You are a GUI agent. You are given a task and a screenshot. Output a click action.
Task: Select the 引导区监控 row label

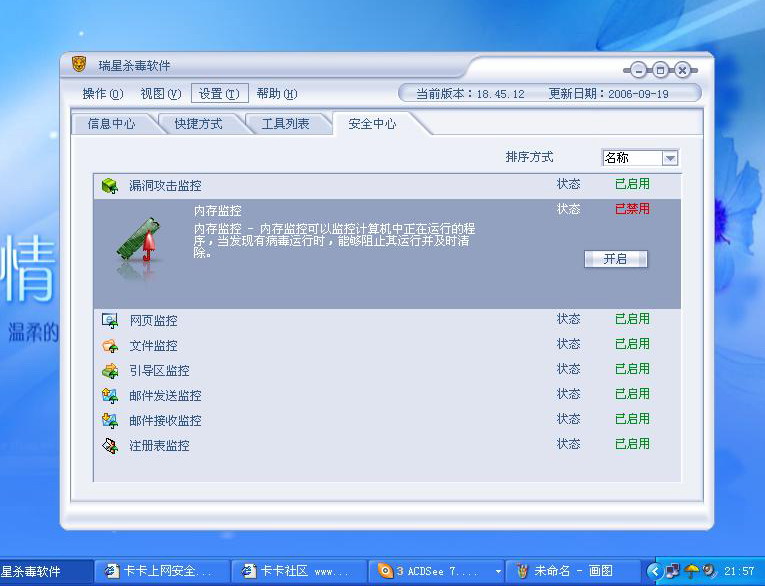[x=159, y=371]
